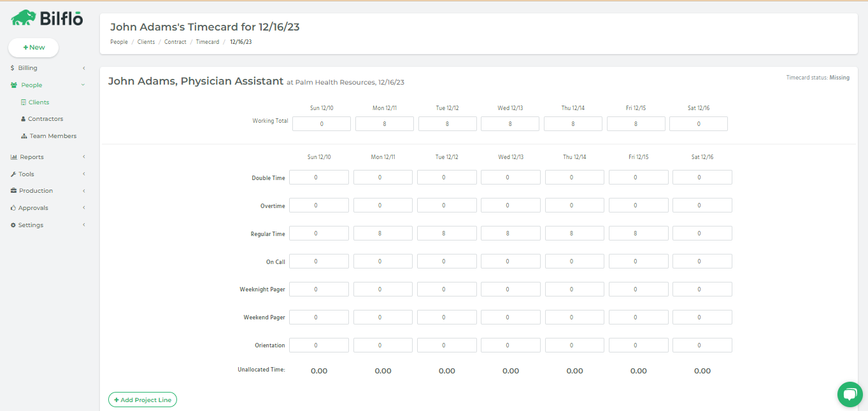This screenshot has height=411, width=868.
Task: Click the Contractors person icon
Action: pyautogui.click(x=24, y=119)
